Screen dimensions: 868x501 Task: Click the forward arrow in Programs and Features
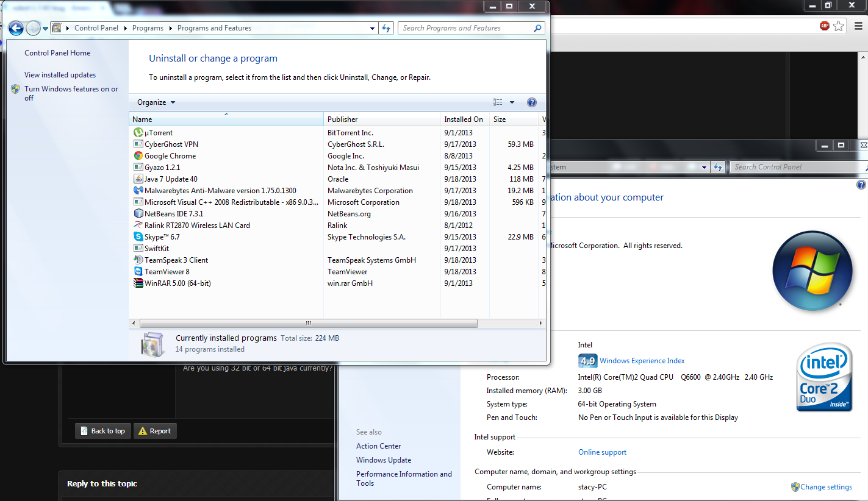pyautogui.click(x=33, y=28)
